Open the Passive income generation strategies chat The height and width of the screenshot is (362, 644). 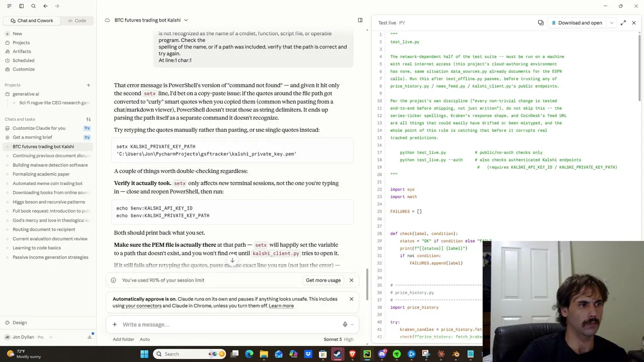coord(50,257)
